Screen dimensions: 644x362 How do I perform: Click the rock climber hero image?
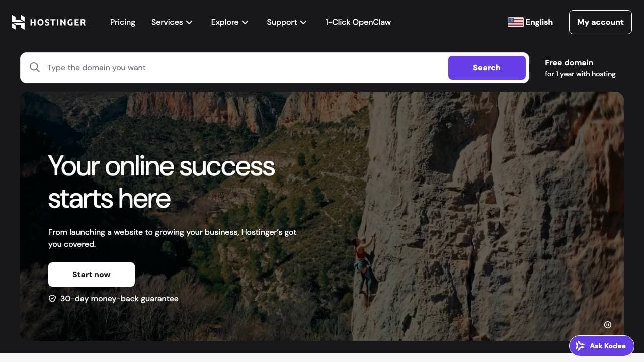[365, 266]
